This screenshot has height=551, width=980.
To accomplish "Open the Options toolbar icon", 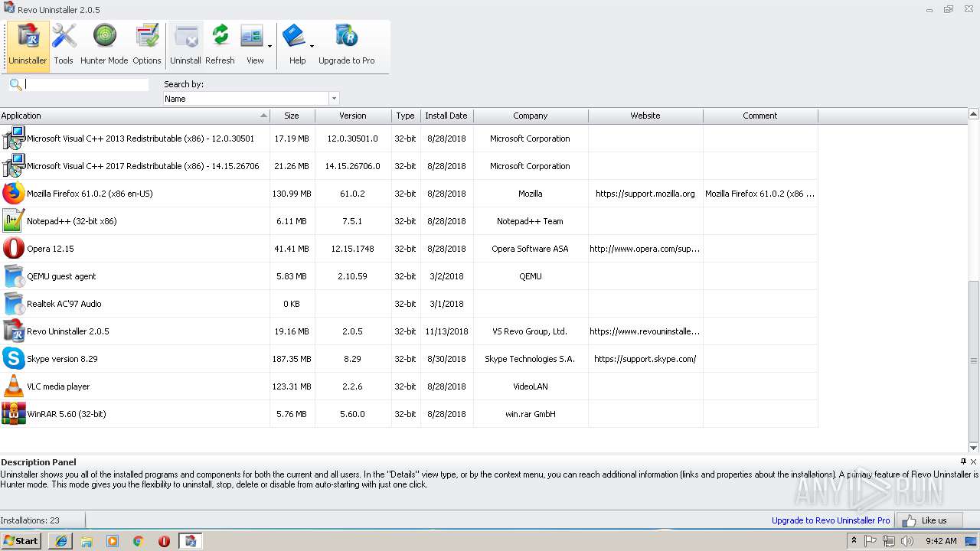I will [x=146, y=46].
